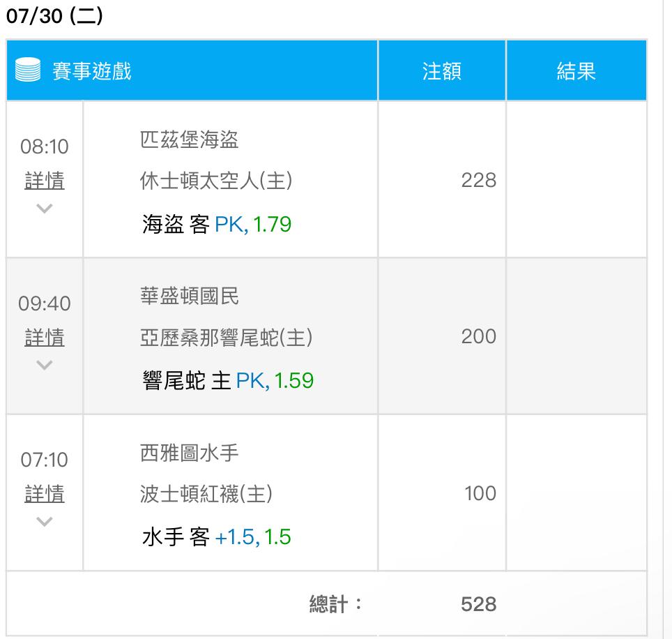Screen dimensions: 672x639
Task: Expand chevron under 07:10 詳情
Action: coord(45,522)
